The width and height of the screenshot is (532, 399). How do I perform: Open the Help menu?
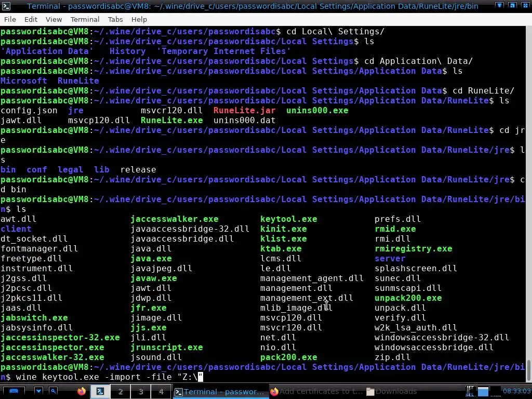(139, 19)
